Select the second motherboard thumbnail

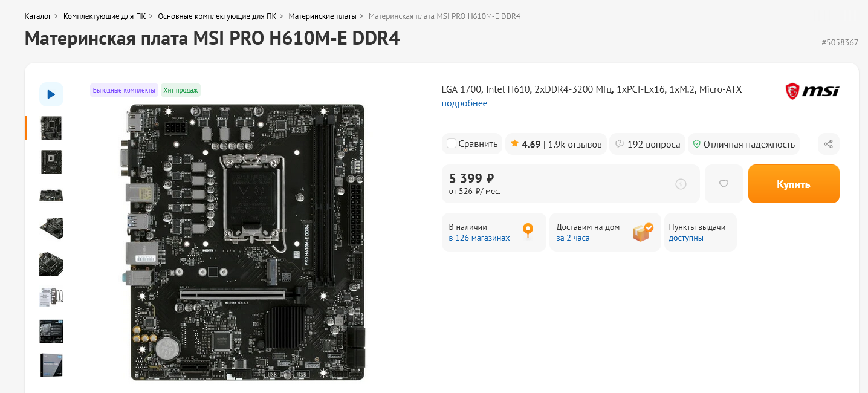tap(51, 162)
